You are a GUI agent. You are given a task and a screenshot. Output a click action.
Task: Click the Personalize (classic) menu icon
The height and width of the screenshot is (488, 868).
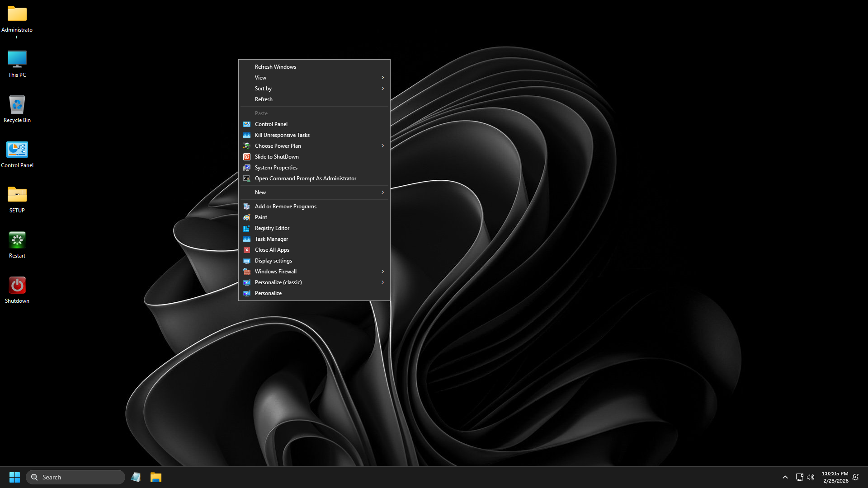tap(247, 282)
